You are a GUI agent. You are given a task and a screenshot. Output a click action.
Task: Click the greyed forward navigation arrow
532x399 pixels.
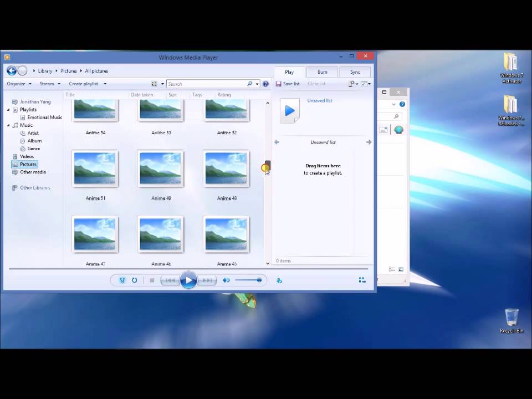pos(22,70)
